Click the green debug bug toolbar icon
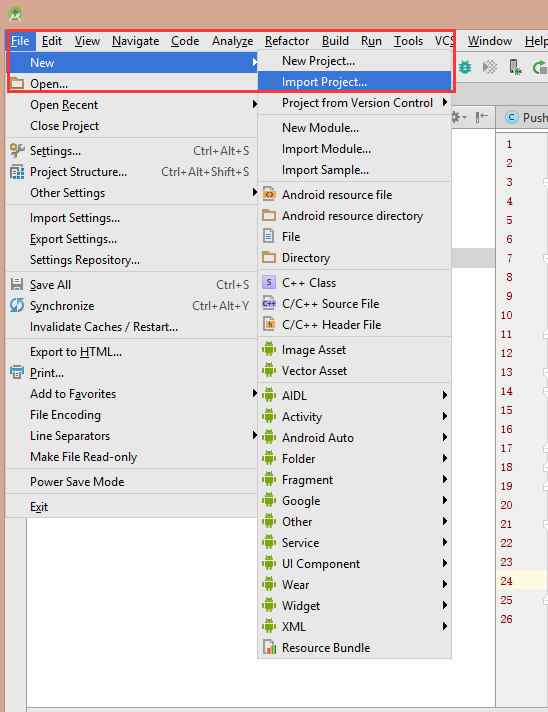548x712 pixels. 465,67
